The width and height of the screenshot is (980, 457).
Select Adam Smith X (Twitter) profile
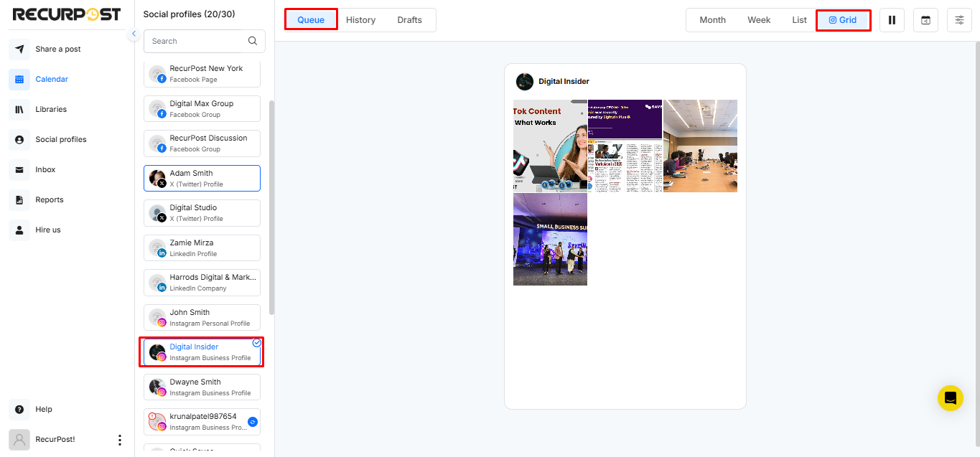point(202,179)
